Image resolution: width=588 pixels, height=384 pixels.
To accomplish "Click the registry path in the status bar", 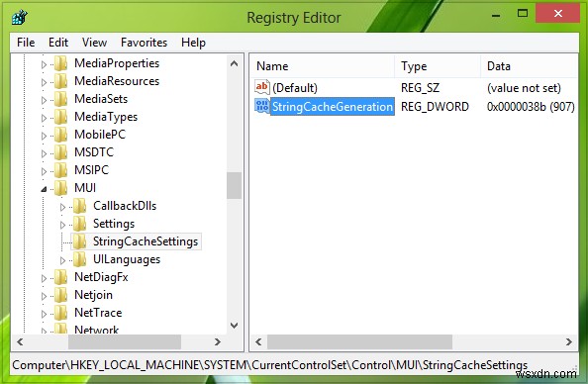I will (x=270, y=365).
